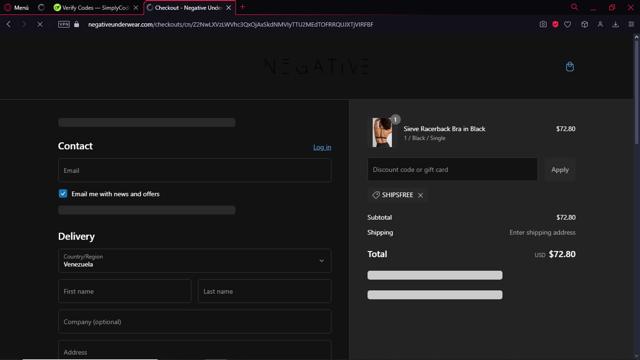Focus the Discount code or gift card field
This screenshot has height=360, width=640.
[x=452, y=169]
